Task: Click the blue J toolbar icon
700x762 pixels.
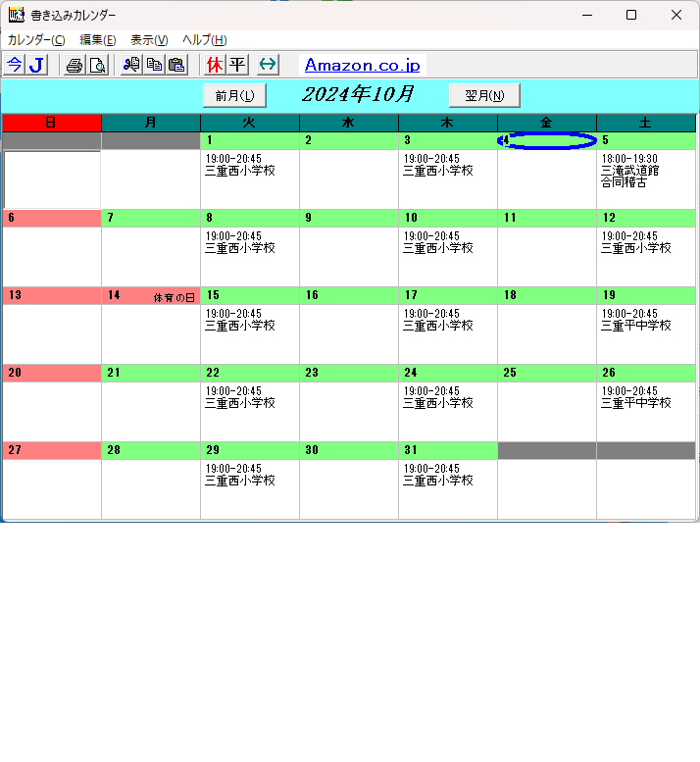Action: pos(36,65)
